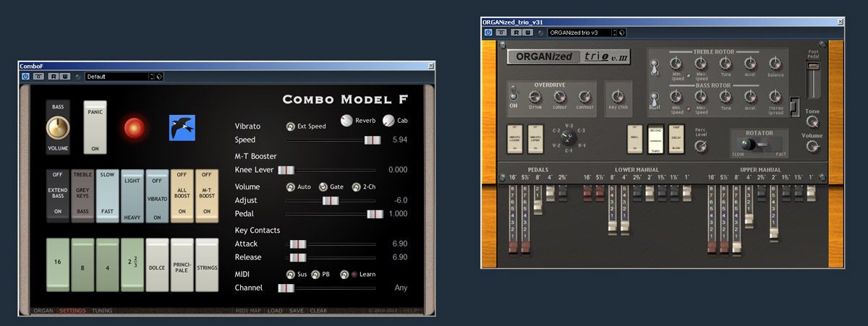Image resolution: width=868 pixels, height=326 pixels.
Task: Click the swallow bird logo in ComboF
Action: [182, 127]
